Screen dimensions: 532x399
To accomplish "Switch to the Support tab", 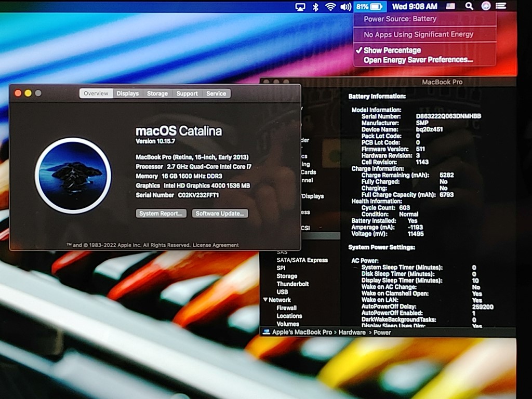I will click(187, 94).
